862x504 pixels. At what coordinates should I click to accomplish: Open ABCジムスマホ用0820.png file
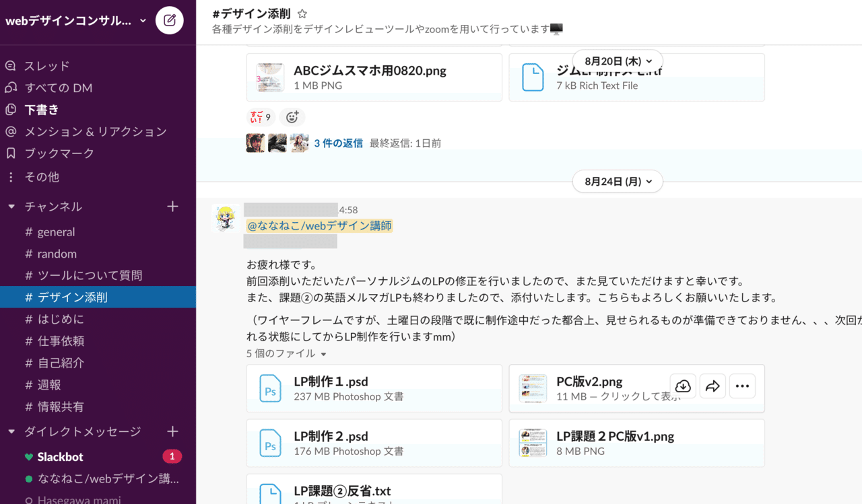point(374,77)
